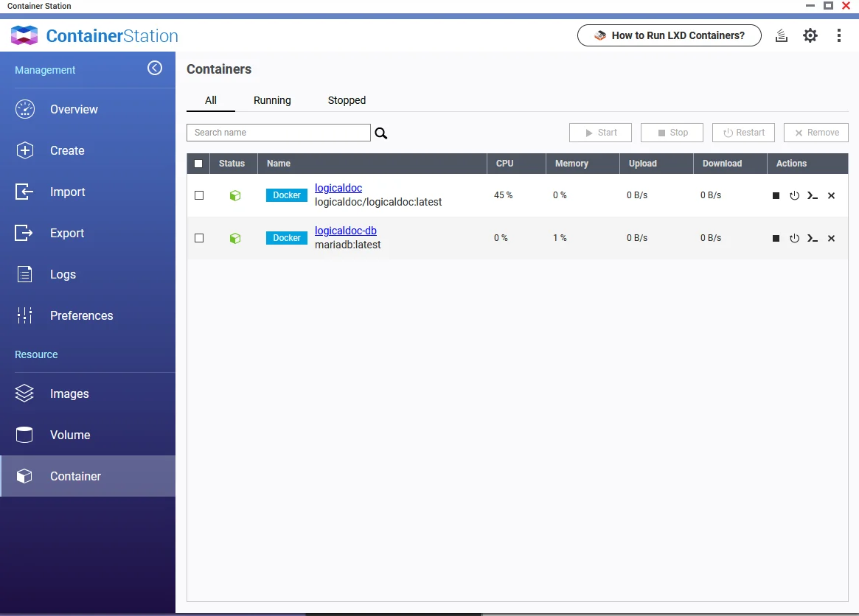The image size is (859, 616).
Task: Toggle the select-all checkbox in the table header
Action: pos(198,163)
